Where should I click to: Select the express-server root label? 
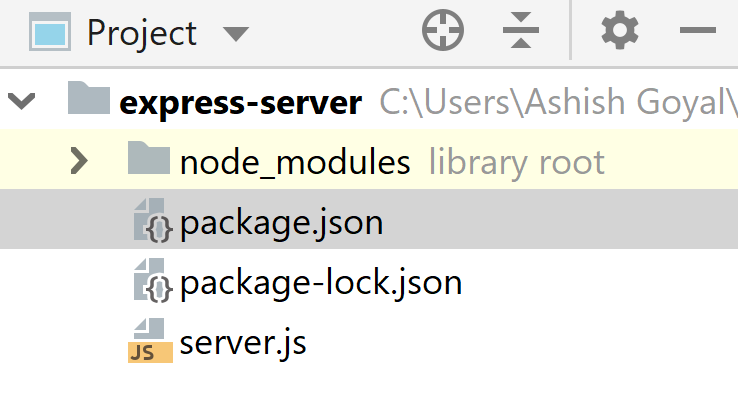tap(241, 103)
